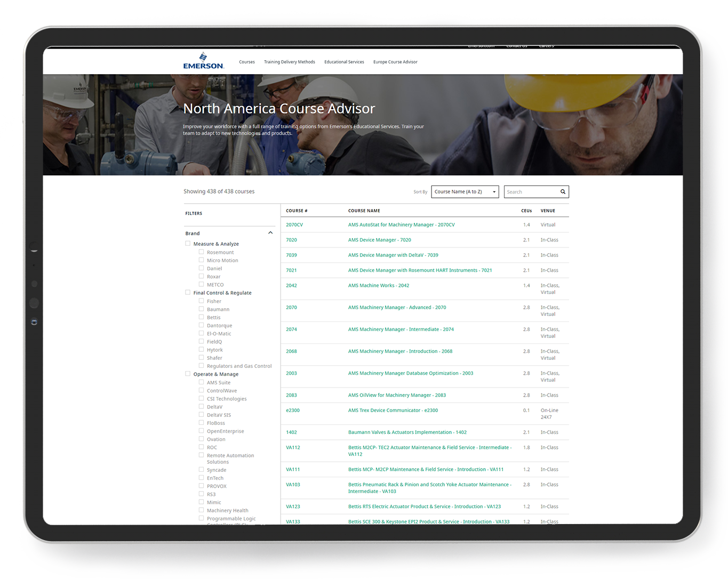Open course number 2074 link
This screenshot has width=728, height=579.
pyautogui.click(x=291, y=329)
